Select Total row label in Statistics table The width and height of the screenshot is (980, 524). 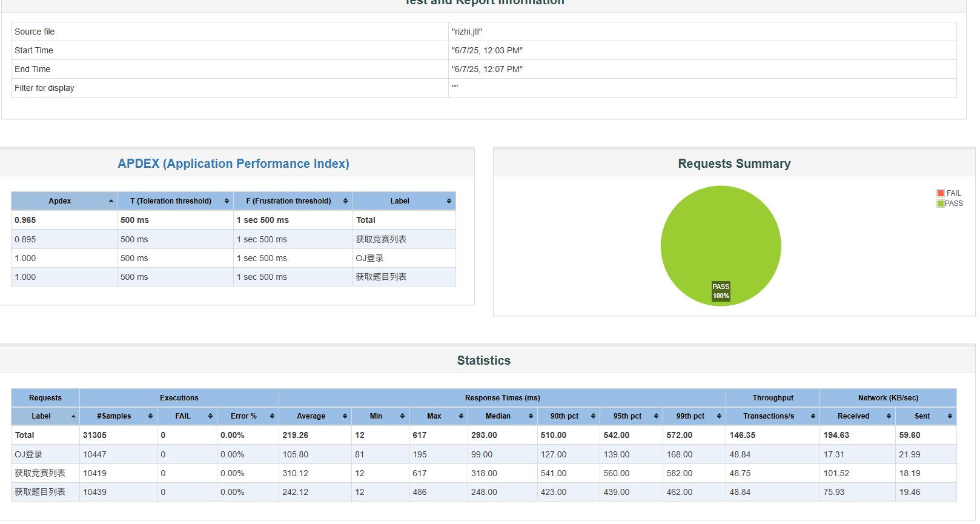point(24,435)
